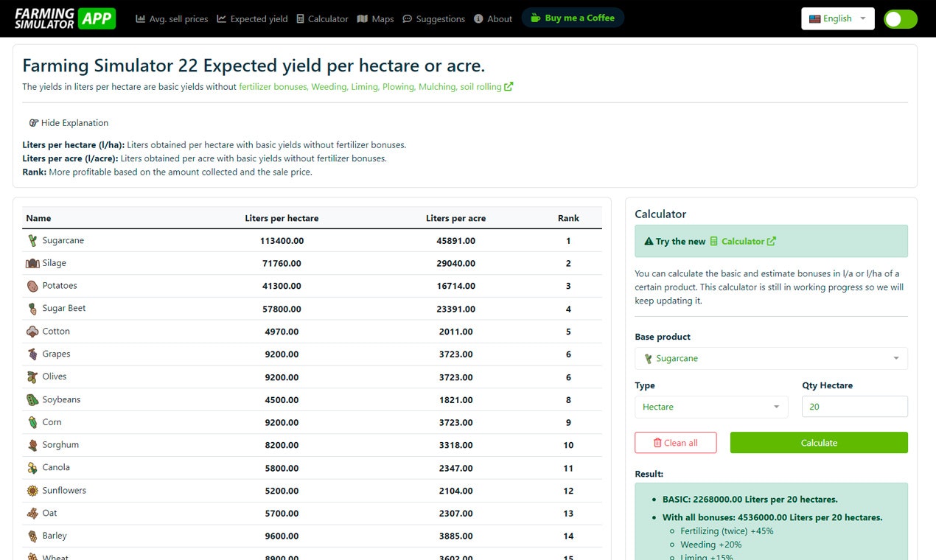Click Cotton value 4970.00
The image size is (936, 560).
pyautogui.click(x=282, y=332)
